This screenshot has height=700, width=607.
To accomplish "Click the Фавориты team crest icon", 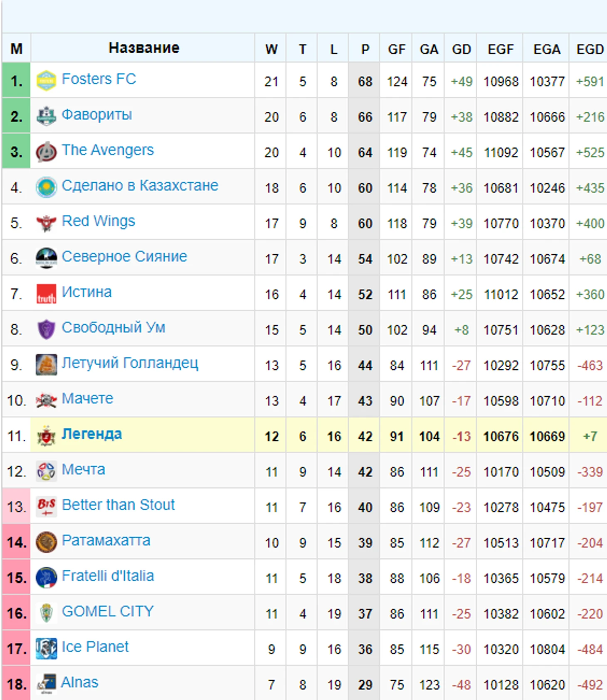I will (46, 116).
